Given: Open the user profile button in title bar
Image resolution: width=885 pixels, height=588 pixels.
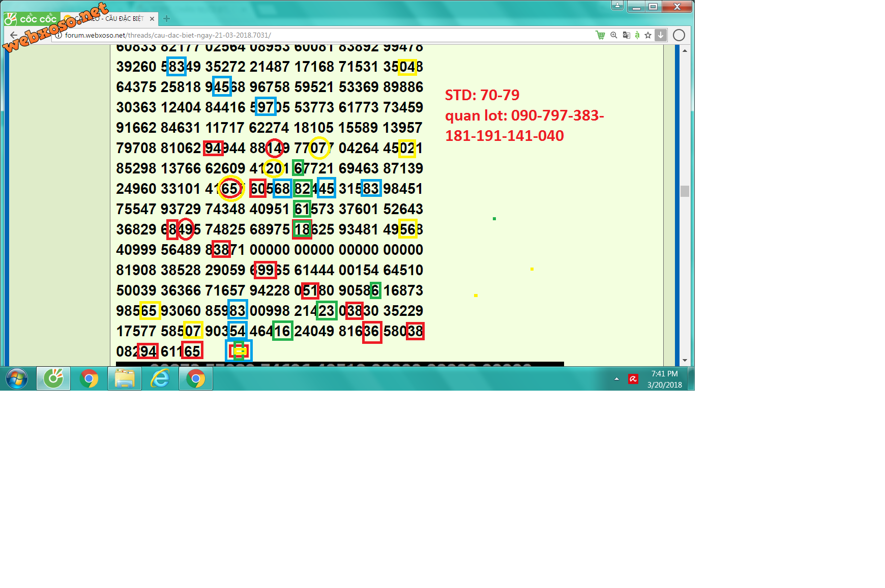Looking at the screenshot, I should [617, 6].
